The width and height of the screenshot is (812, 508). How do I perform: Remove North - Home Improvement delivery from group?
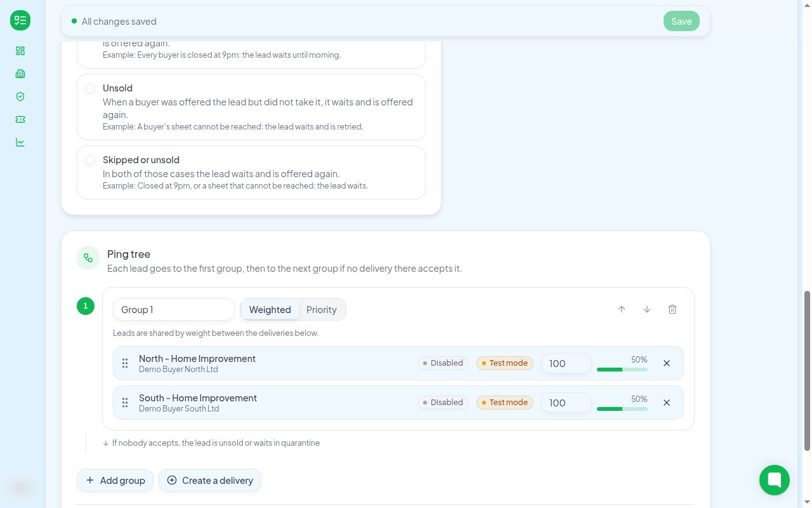tap(667, 363)
